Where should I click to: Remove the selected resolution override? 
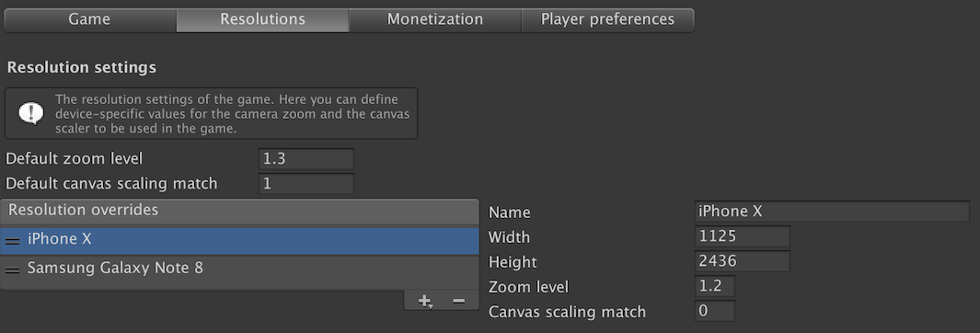[459, 301]
